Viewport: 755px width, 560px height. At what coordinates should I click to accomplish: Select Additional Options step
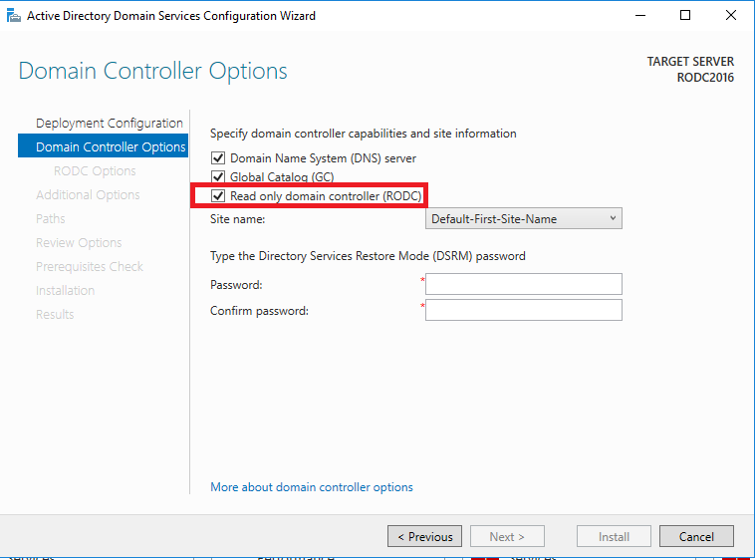point(88,195)
